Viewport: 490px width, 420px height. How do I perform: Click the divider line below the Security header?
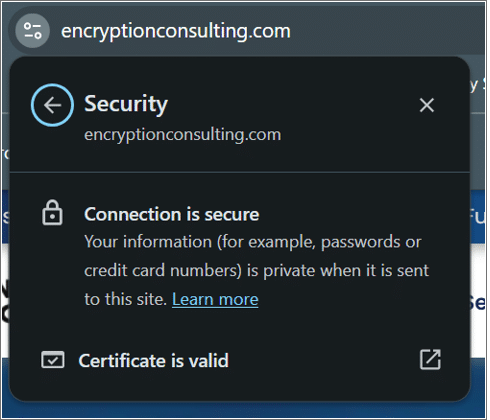coord(240,172)
